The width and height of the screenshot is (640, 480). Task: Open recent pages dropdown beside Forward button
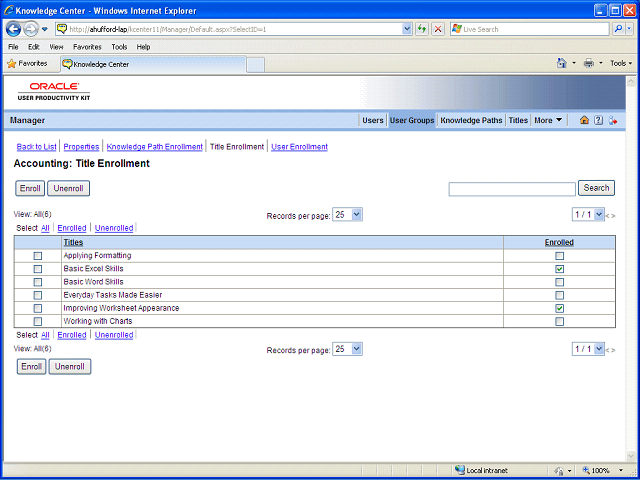[x=45, y=29]
